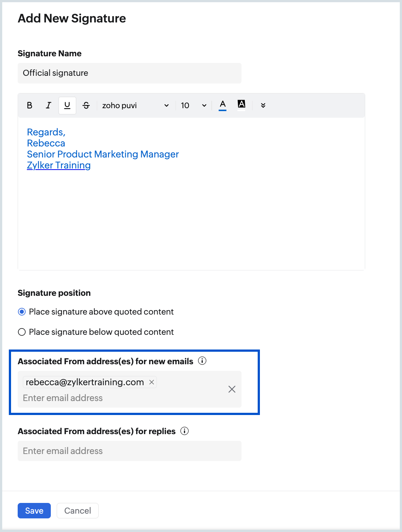This screenshot has width=402, height=532.
Task: Open the font color picker
Action: (x=222, y=105)
